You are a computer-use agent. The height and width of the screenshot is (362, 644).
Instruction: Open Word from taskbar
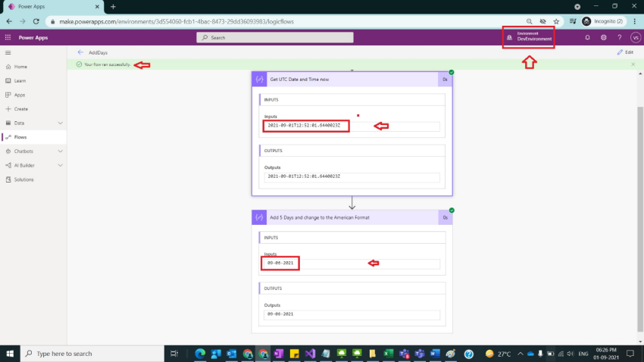(435, 354)
